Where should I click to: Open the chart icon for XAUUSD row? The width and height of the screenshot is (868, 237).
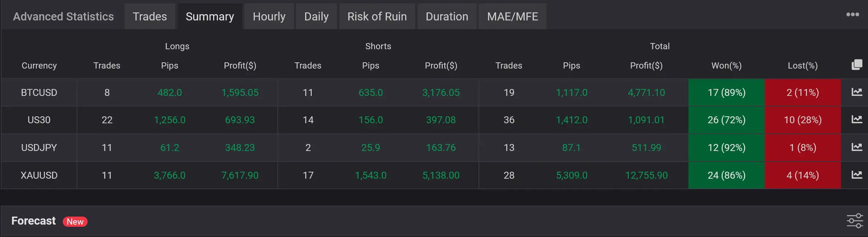pos(857,175)
